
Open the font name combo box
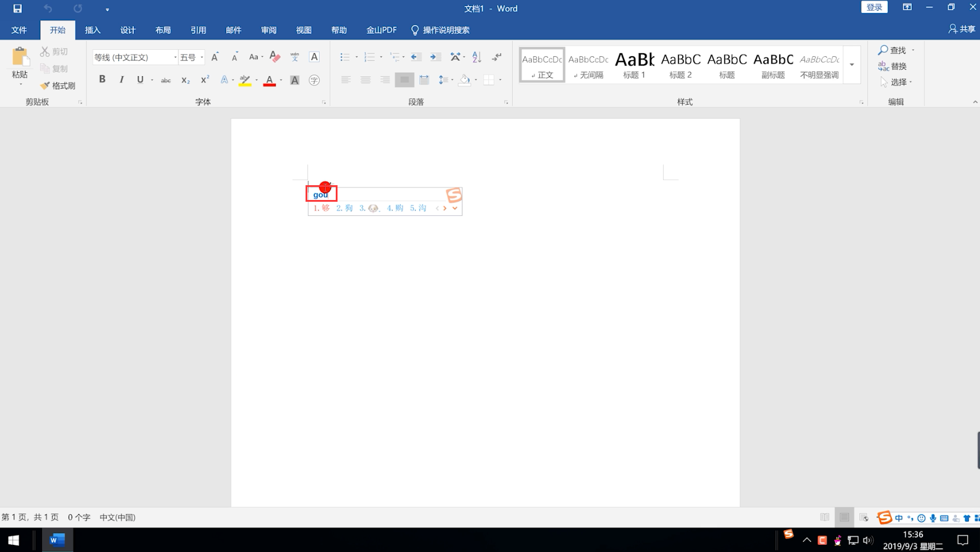(x=135, y=57)
